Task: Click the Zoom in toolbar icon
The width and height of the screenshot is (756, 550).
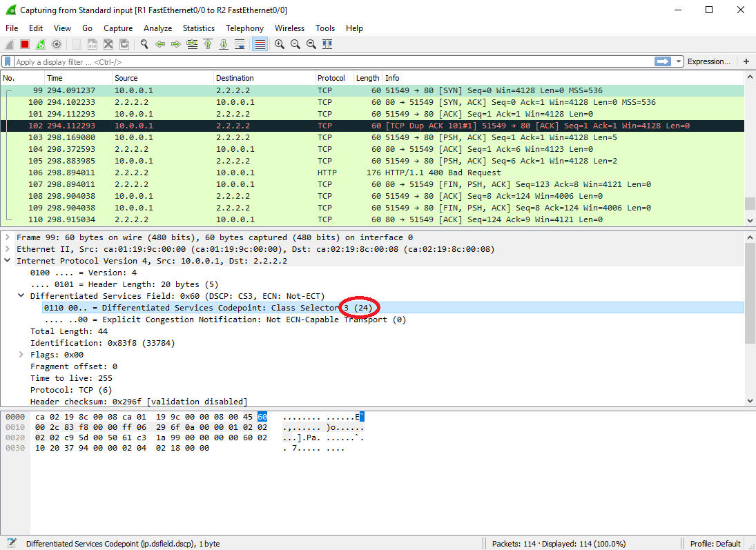Action: [x=279, y=43]
